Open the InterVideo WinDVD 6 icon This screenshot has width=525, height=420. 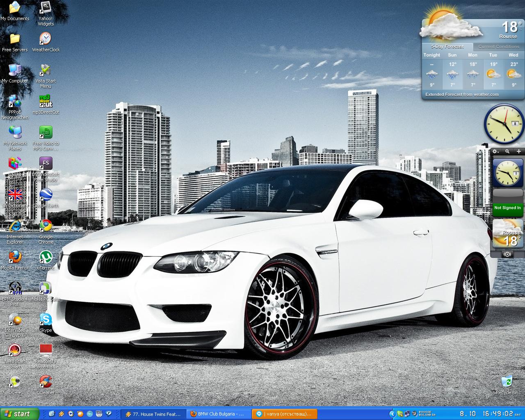coord(15,326)
